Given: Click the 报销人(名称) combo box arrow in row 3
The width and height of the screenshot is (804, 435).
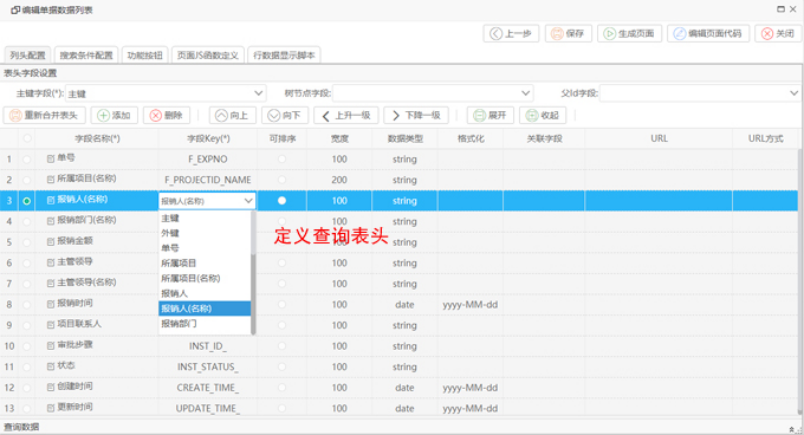Looking at the screenshot, I should [249, 201].
